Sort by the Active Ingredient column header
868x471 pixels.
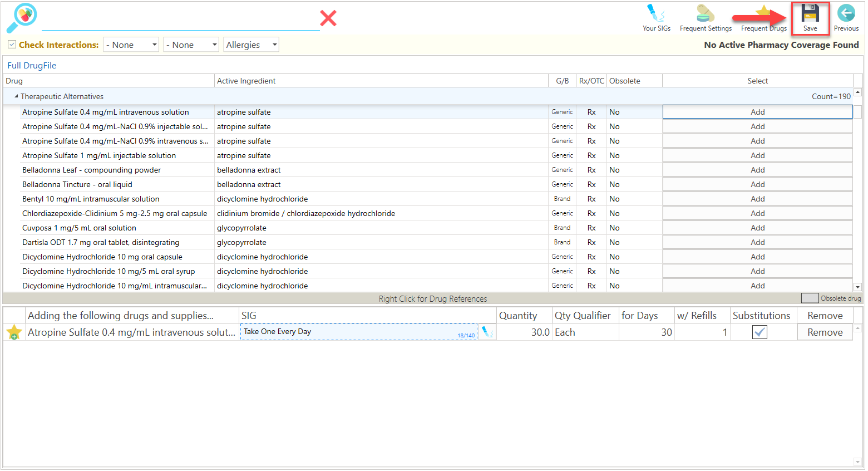point(381,81)
